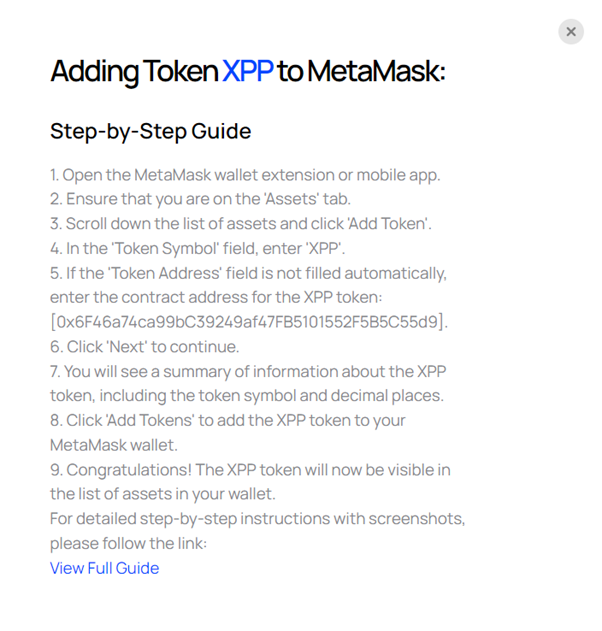Click step 6 'Next' to continue line
Image resolution: width=602 pixels, height=631 pixels.
click(144, 347)
